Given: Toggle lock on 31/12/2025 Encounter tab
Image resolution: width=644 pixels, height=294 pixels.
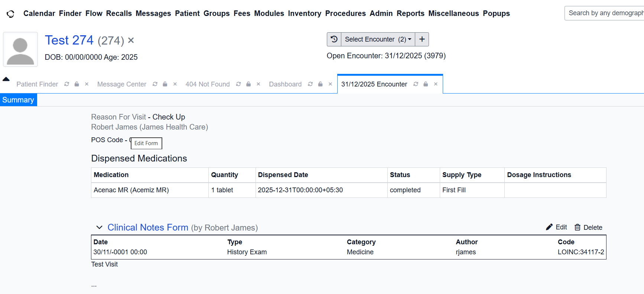Looking at the screenshot, I should pos(426,84).
